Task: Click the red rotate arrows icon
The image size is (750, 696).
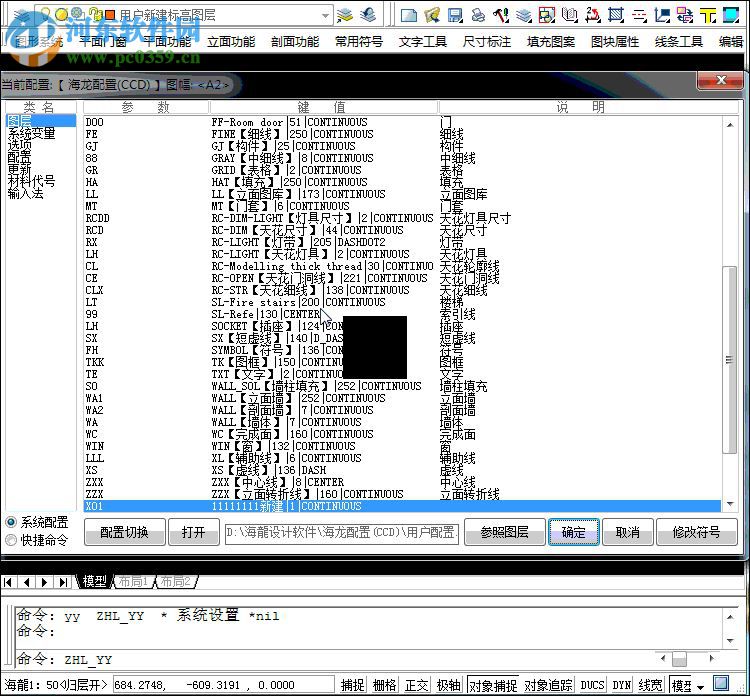Action: (593, 15)
